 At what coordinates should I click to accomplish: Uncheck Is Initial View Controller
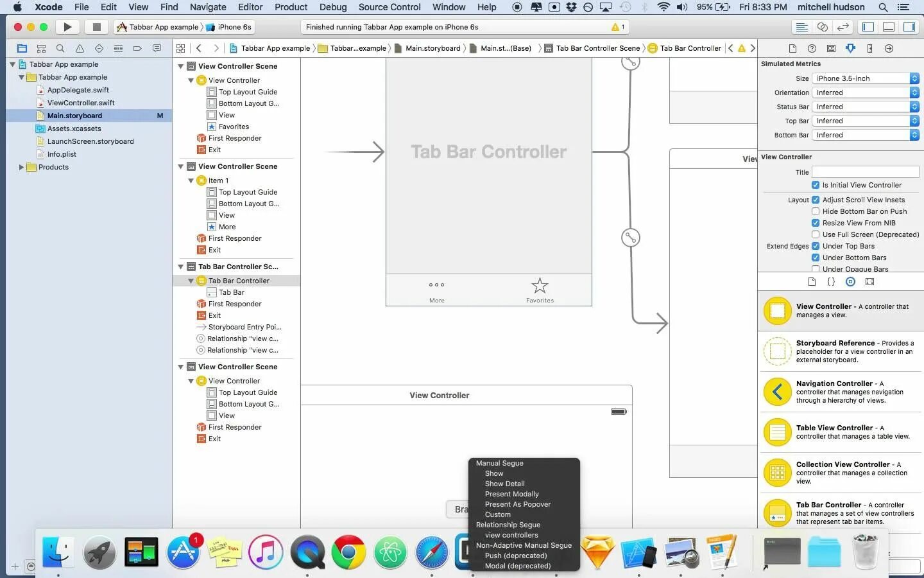[816, 185]
